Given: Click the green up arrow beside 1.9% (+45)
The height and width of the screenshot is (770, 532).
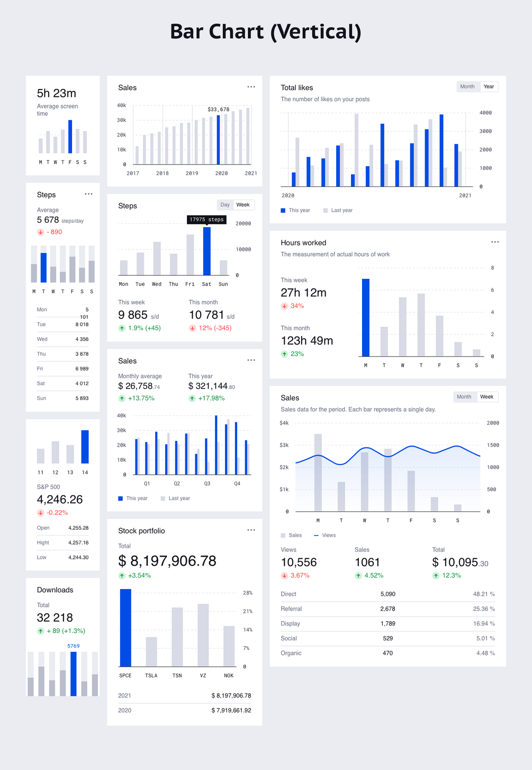Looking at the screenshot, I should tap(122, 328).
